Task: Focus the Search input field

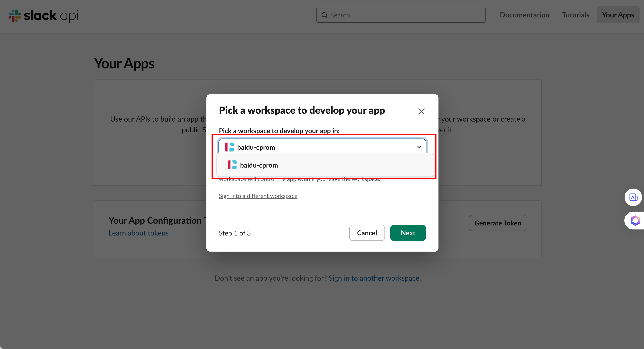Action: click(401, 15)
